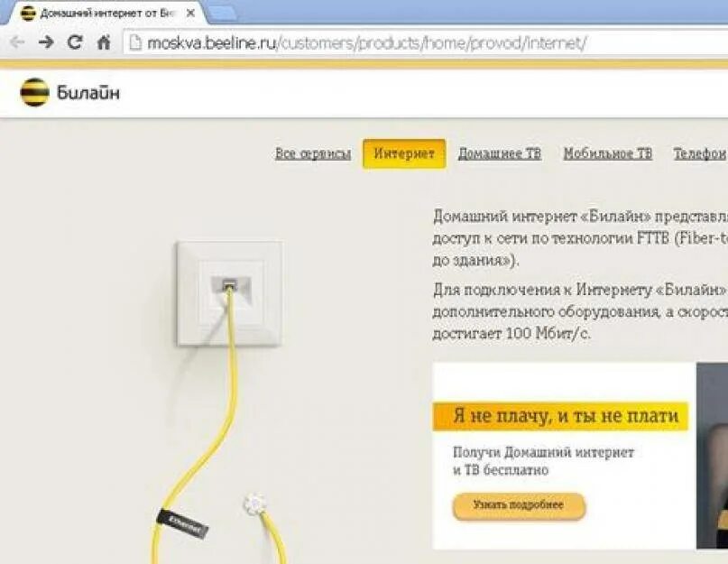This screenshot has width=728, height=564.
Task: Reload the page with refresh icon
Action: click(75, 42)
